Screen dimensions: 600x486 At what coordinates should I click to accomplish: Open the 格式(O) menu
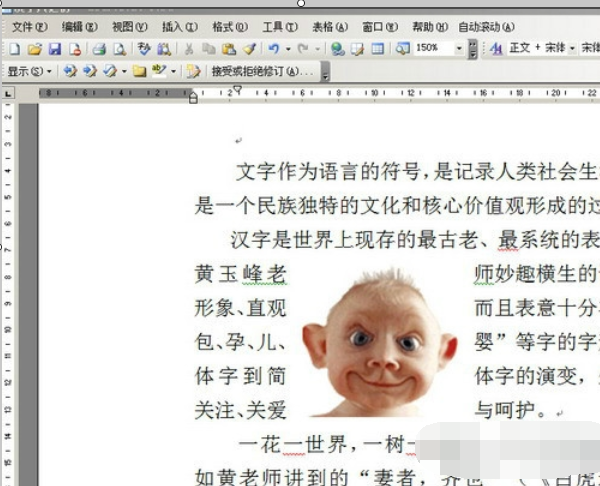click(230, 27)
